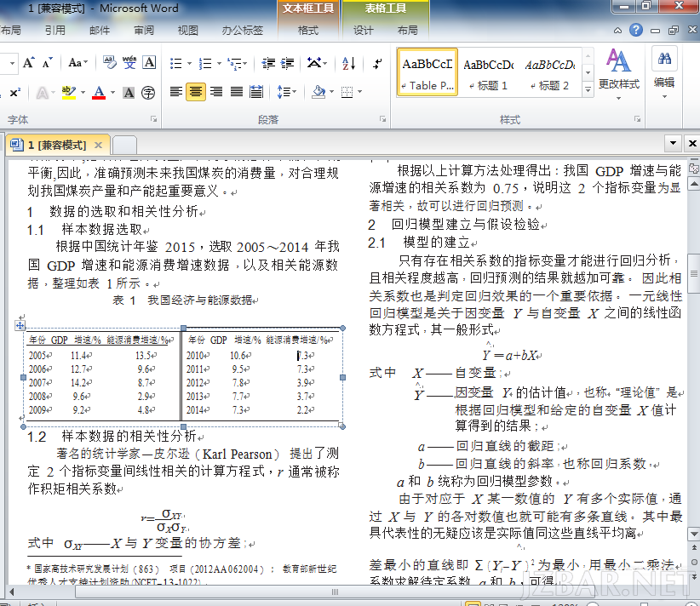Click 更改样式 button
The image size is (700, 606).
[x=619, y=74]
